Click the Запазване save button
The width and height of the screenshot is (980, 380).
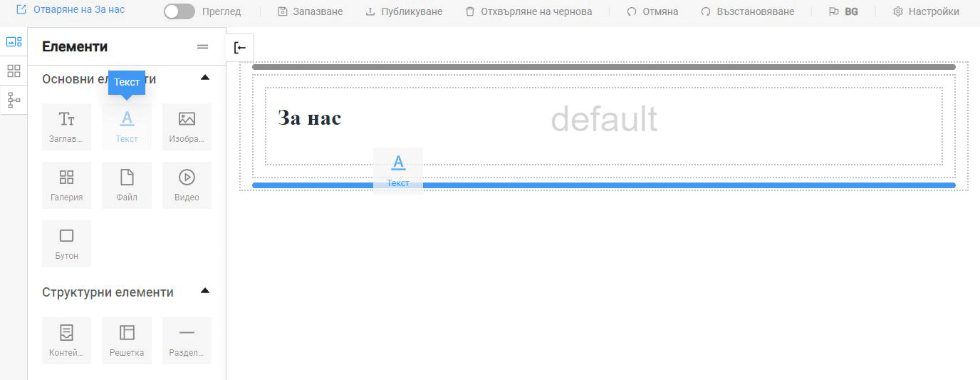pos(310,11)
